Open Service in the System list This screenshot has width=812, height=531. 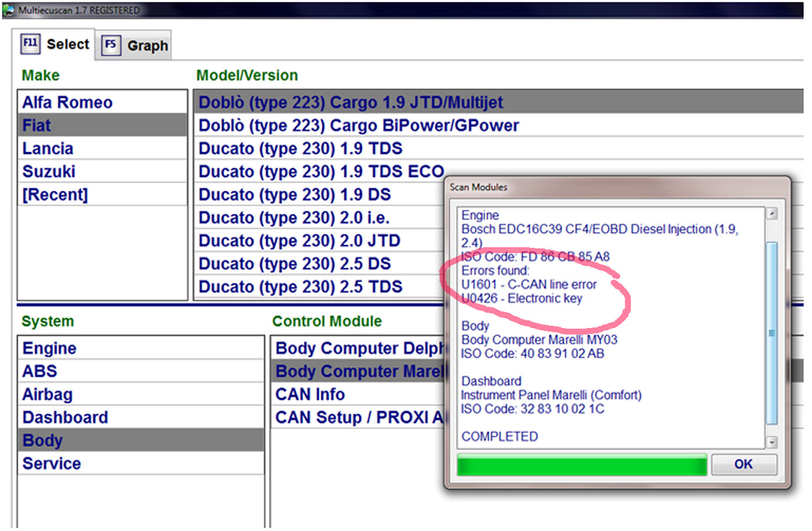point(141,463)
